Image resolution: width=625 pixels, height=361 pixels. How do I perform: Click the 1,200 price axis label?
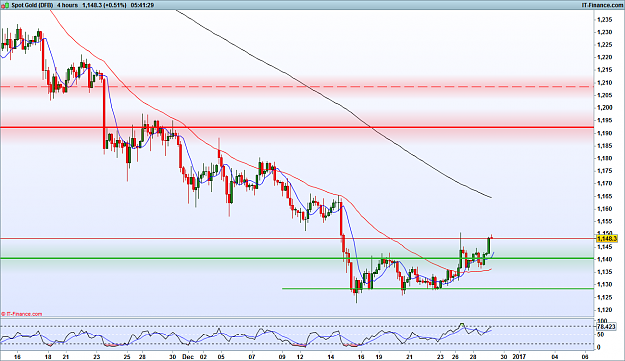[605, 108]
